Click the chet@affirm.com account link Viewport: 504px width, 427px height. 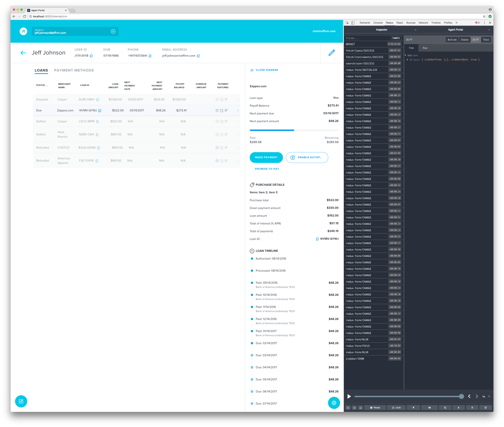click(324, 31)
